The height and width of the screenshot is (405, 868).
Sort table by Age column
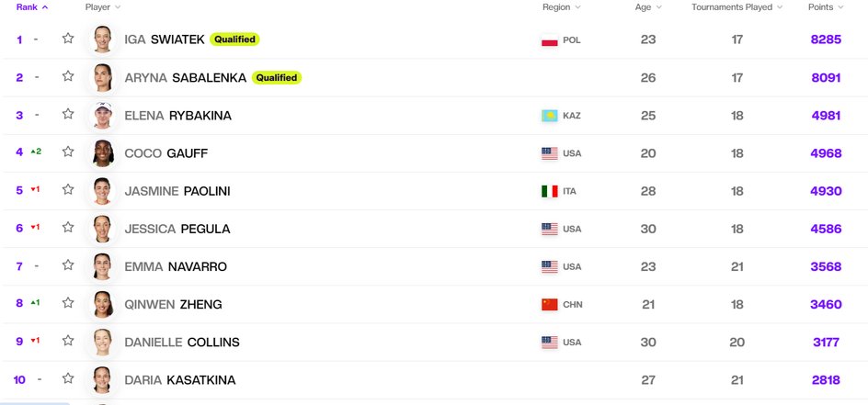tap(648, 7)
